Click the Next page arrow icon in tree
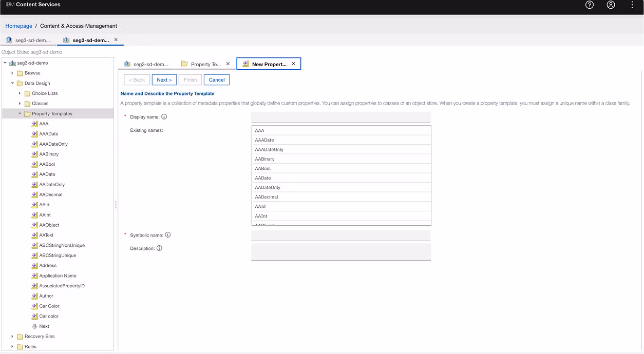 tap(34, 326)
